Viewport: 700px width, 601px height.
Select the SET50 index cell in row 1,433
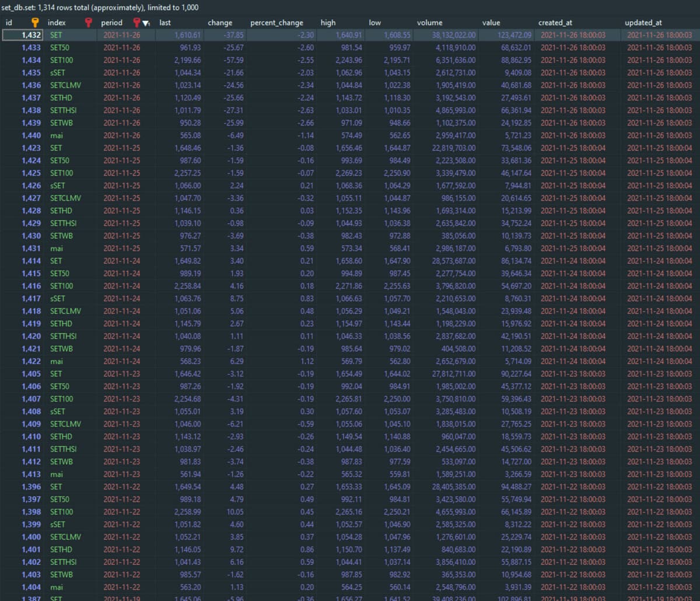[x=69, y=48]
